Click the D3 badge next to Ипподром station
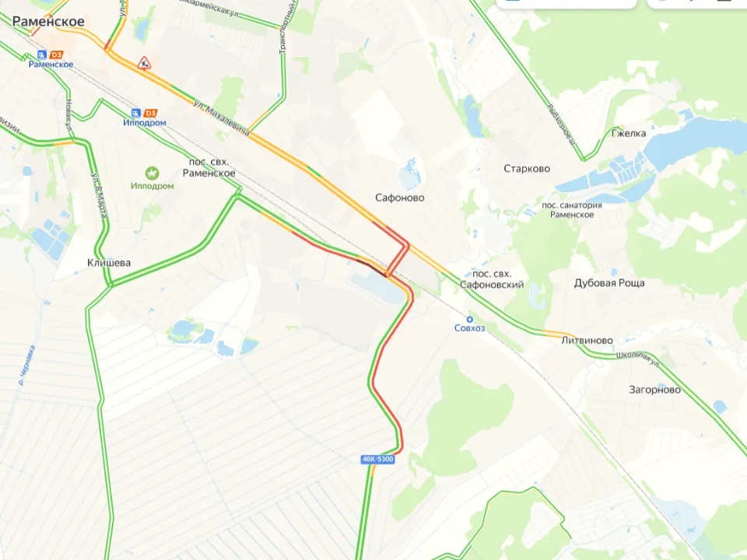The height and width of the screenshot is (560, 747). pyautogui.click(x=150, y=114)
